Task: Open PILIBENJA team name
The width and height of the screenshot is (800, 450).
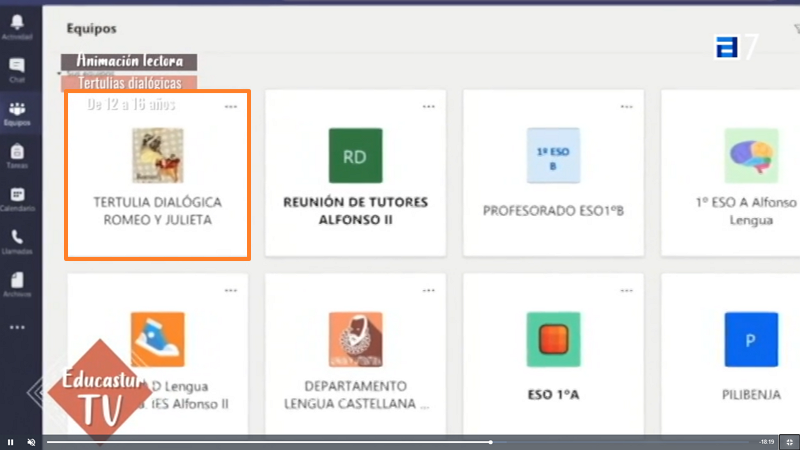Action: pos(752,394)
